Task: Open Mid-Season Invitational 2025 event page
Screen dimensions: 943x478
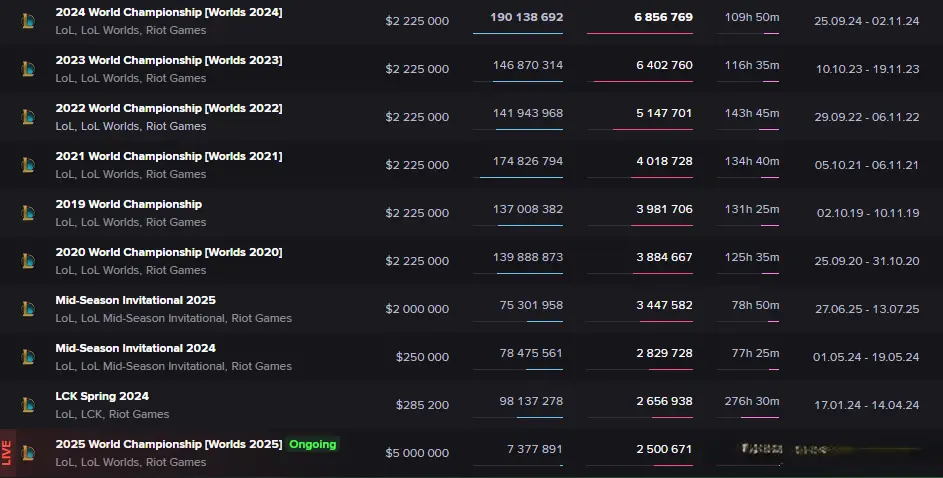Action: point(135,300)
